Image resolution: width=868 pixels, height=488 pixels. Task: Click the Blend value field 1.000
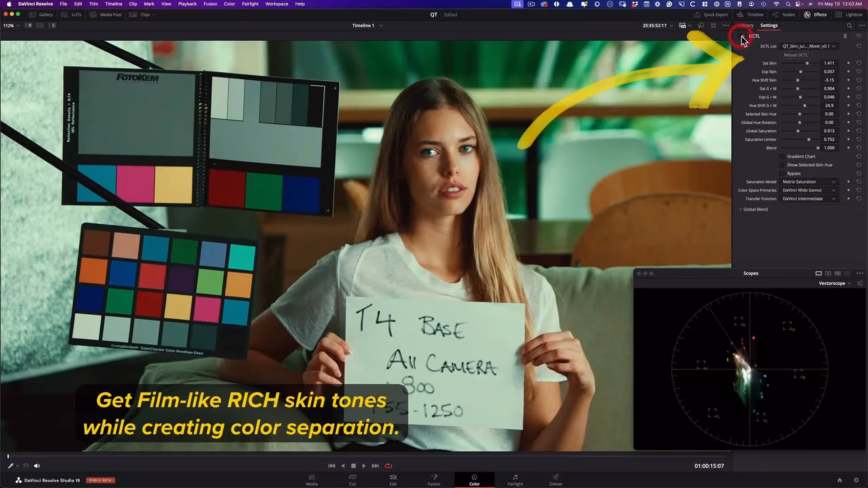829,148
